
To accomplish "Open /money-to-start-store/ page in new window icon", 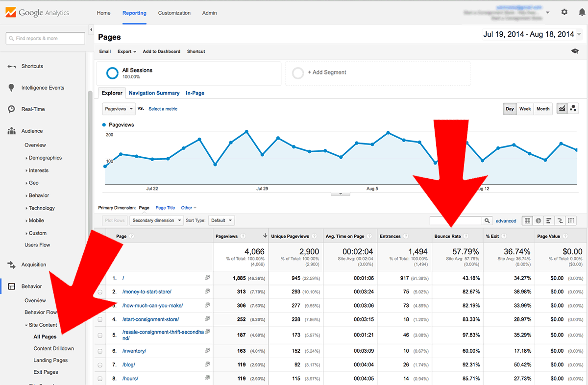I will 207,291.
